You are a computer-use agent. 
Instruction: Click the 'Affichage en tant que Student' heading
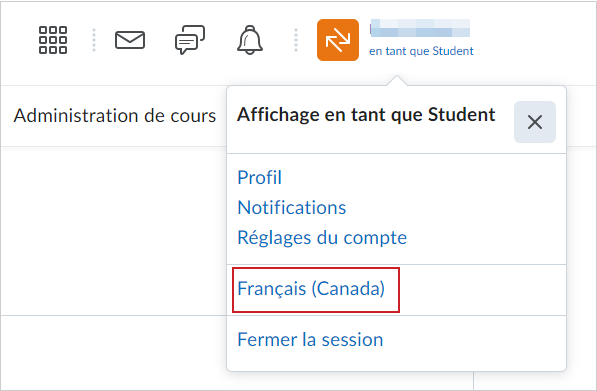(366, 115)
